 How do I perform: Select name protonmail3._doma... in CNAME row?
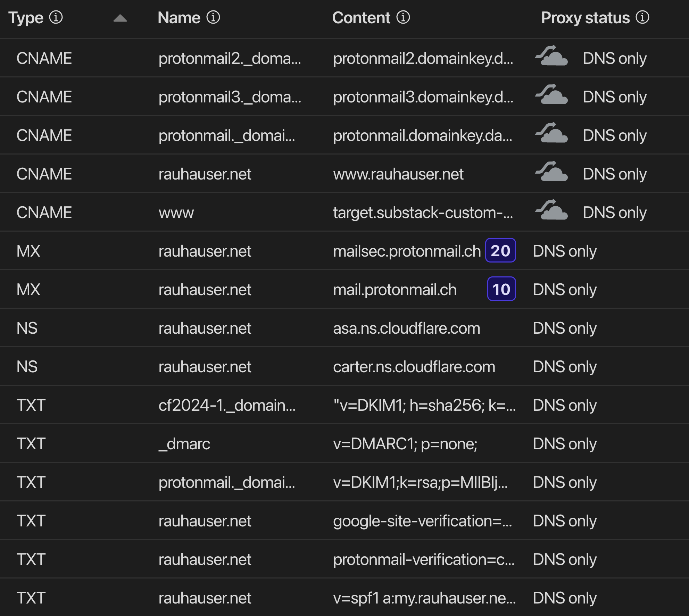tap(230, 97)
